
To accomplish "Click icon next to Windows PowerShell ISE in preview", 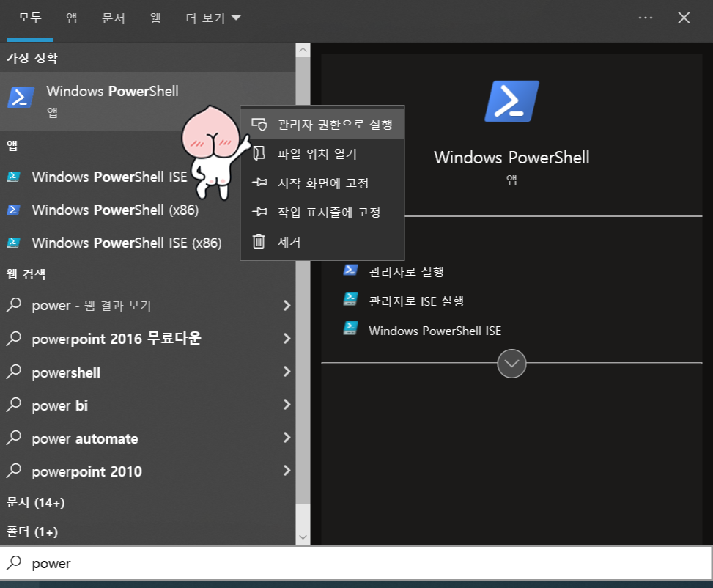I will 350,328.
